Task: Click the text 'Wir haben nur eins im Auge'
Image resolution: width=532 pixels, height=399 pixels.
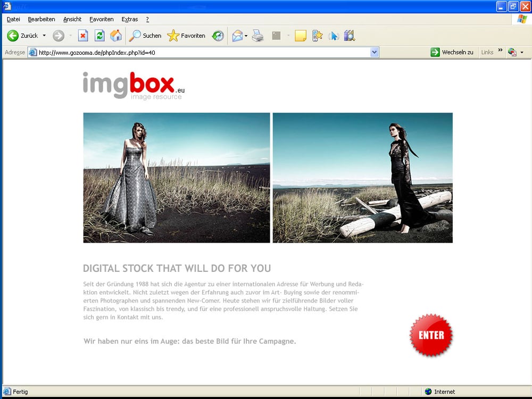Action: 131,341
